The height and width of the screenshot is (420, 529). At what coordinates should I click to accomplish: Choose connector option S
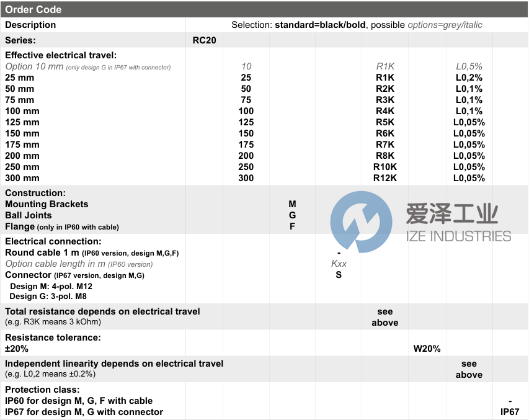(338, 275)
